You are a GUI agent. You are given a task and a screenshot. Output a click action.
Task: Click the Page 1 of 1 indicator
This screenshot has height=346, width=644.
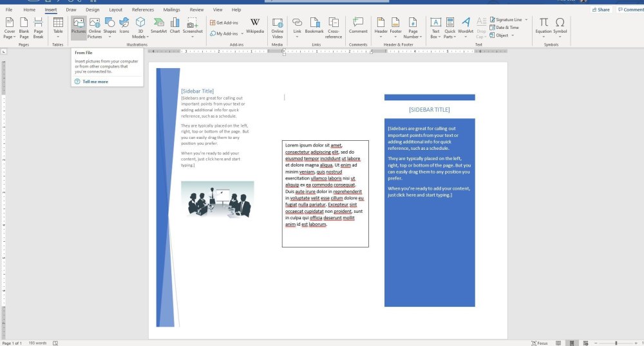[x=12, y=343]
